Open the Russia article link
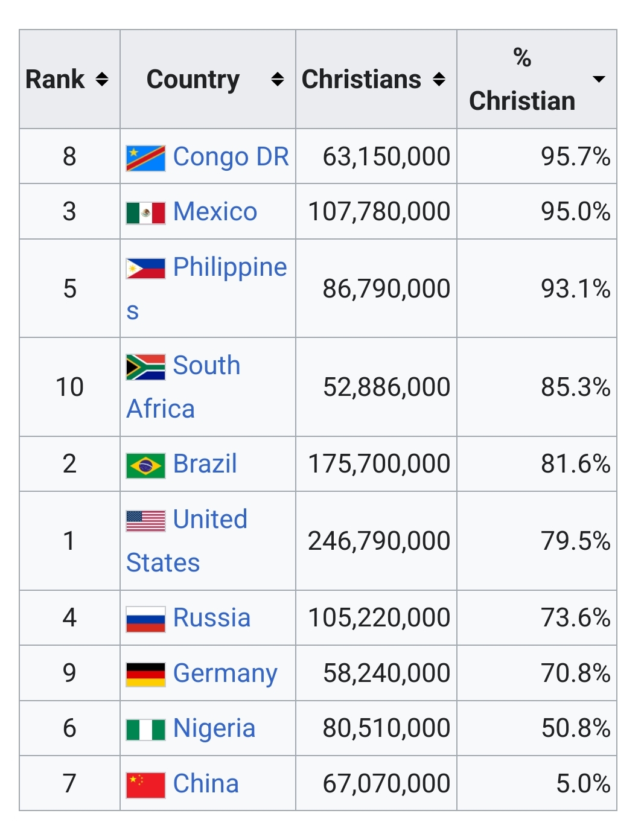This screenshot has width=644, height=828. [x=211, y=618]
